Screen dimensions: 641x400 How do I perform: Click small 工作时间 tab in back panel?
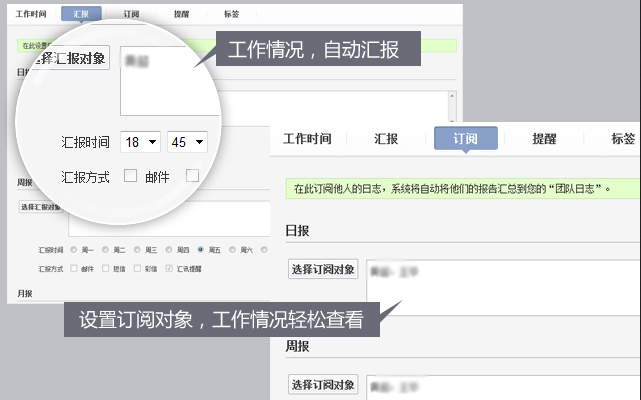33,15
